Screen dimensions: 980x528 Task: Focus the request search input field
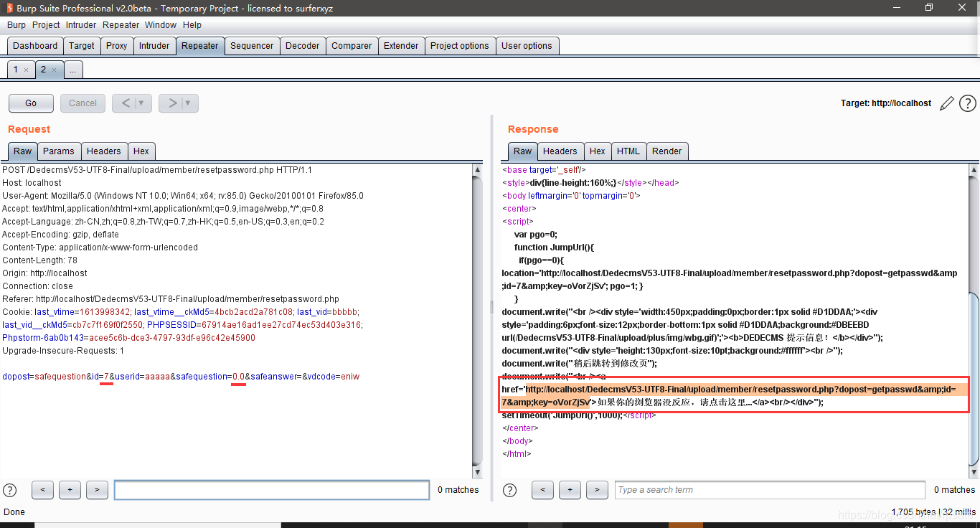pyautogui.click(x=272, y=490)
